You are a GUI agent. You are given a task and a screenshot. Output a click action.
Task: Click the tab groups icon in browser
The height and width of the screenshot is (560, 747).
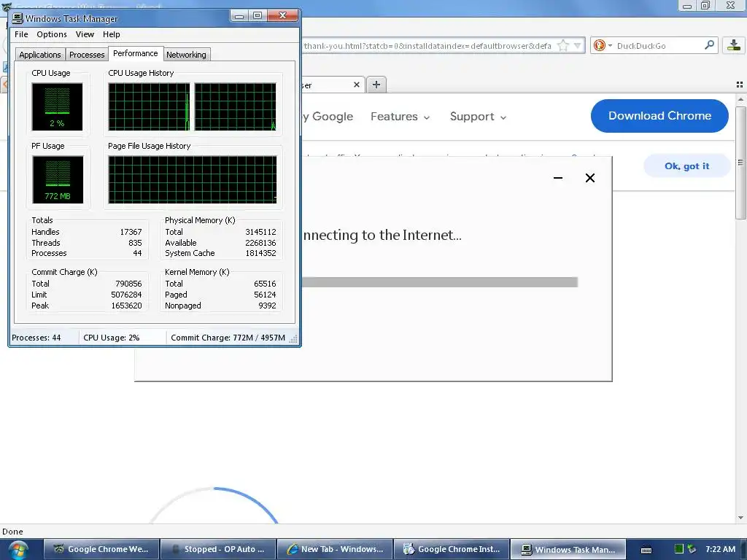740,85
